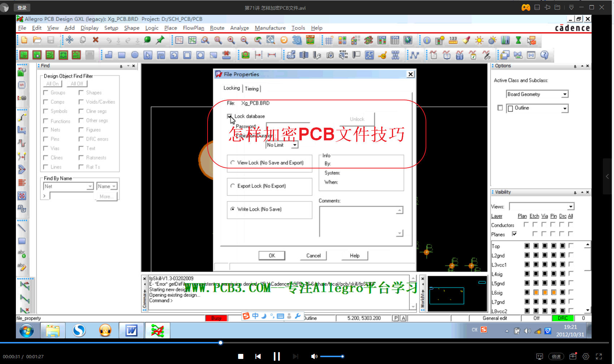Screen dimensions: 614x364
Task: Click the blue question mark help icon
Action: pyautogui.click(x=544, y=55)
